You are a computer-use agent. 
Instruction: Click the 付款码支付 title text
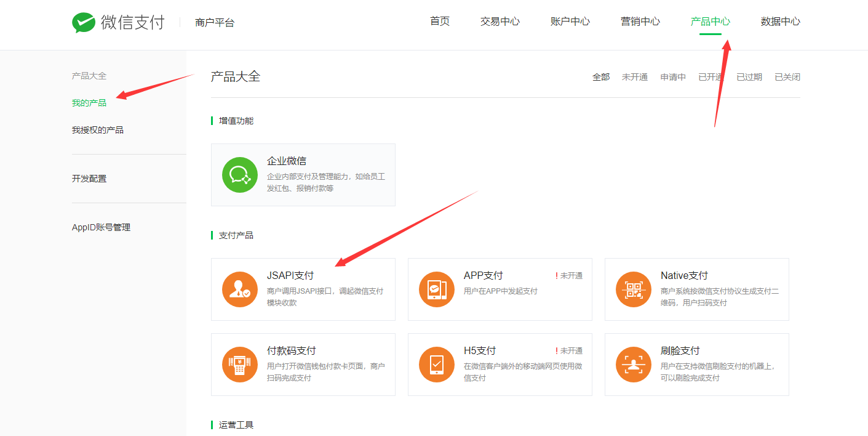(x=292, y=350)
